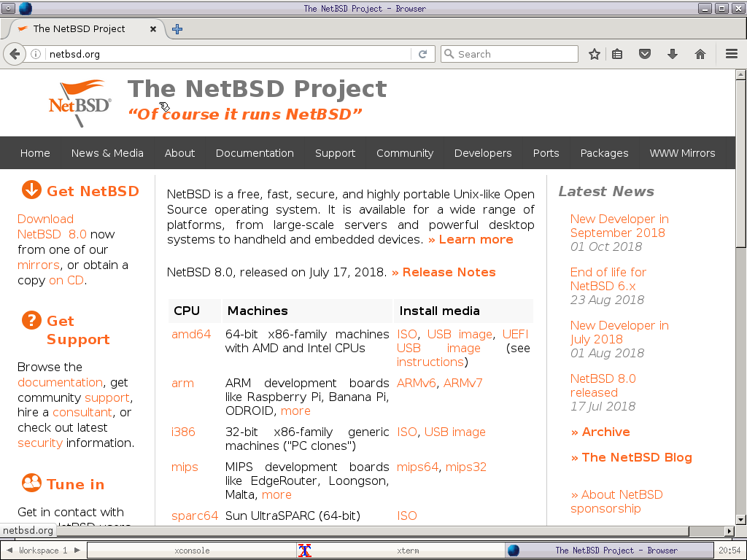
Task: Go back using the browser back arrow
Action: [15, 54]
